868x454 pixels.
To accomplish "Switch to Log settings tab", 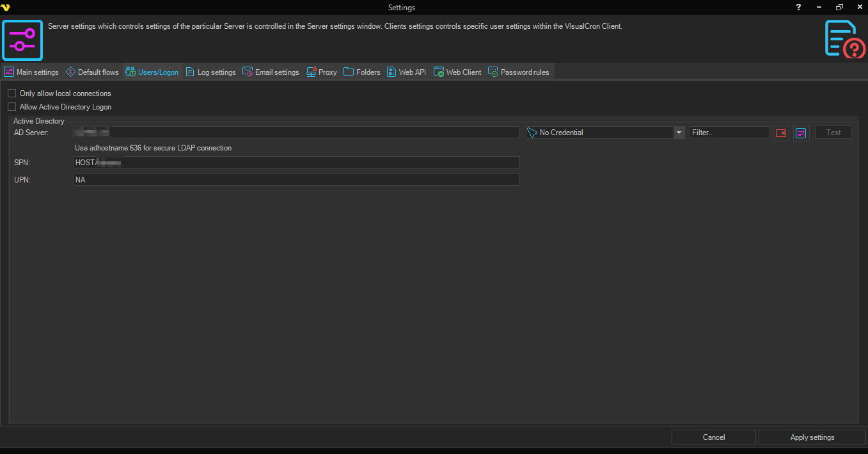I will pyautogui.click(x=210, y=72).
